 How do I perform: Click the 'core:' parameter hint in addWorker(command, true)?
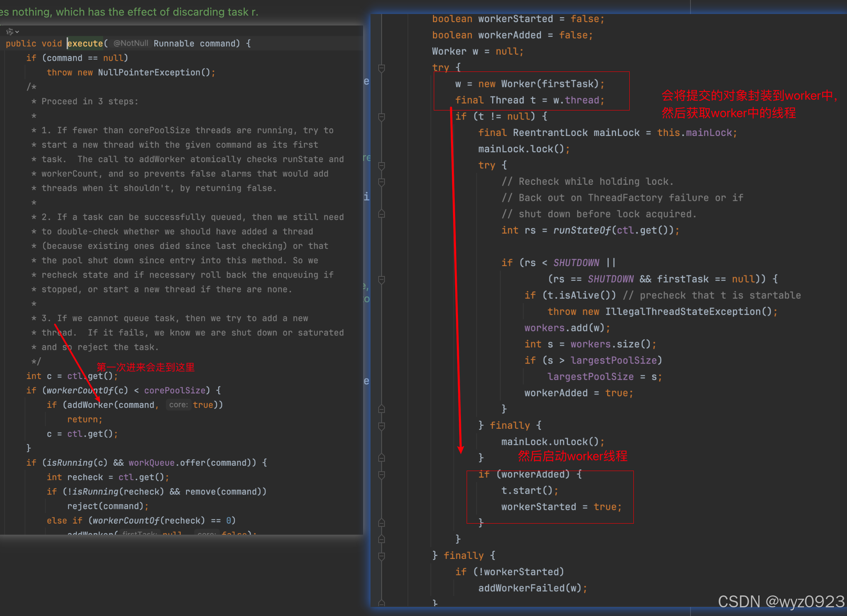178,405
